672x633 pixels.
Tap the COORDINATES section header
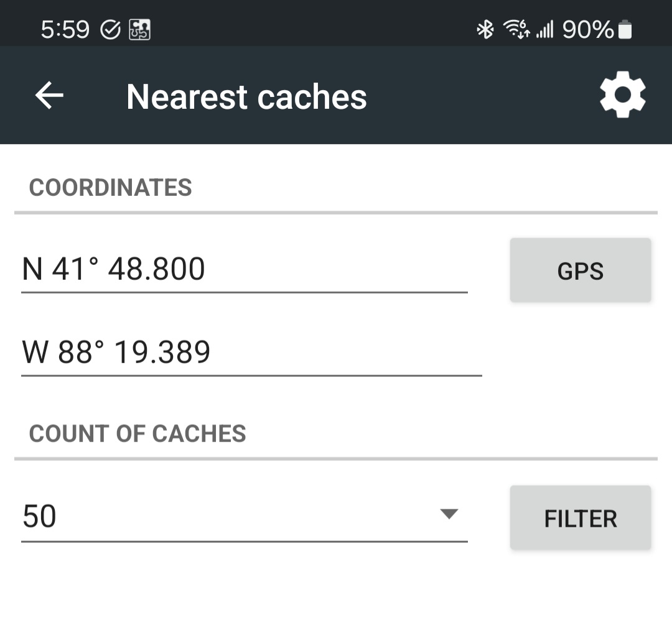[x=111, y=188]
